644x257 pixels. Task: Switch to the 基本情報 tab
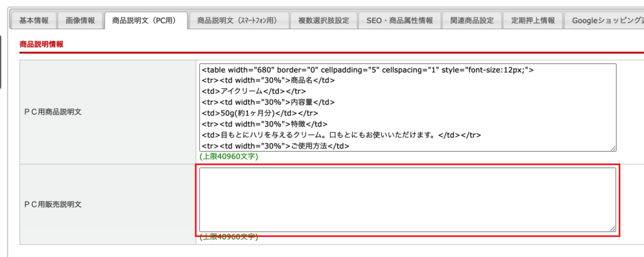pyautogui.click(x=34, y=20)
